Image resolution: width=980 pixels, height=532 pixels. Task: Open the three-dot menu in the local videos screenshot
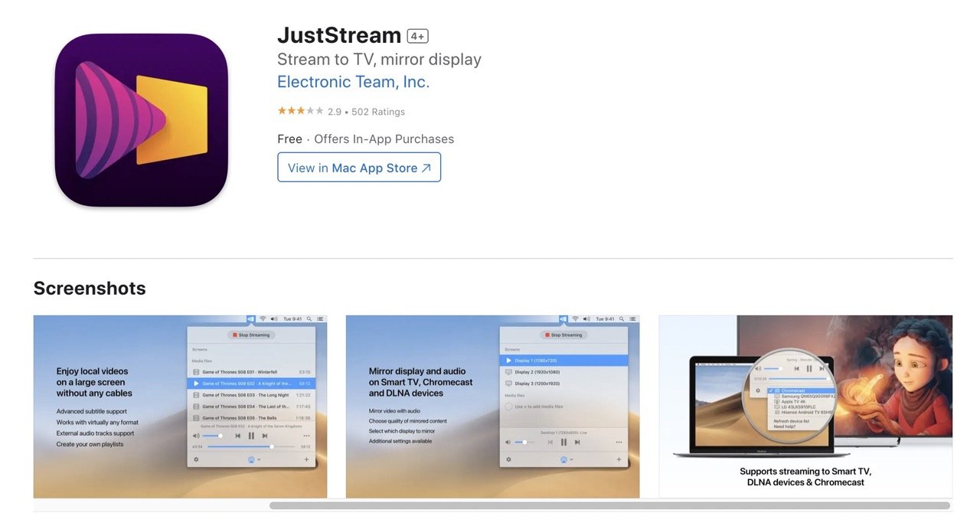click(x=306, y=436)
